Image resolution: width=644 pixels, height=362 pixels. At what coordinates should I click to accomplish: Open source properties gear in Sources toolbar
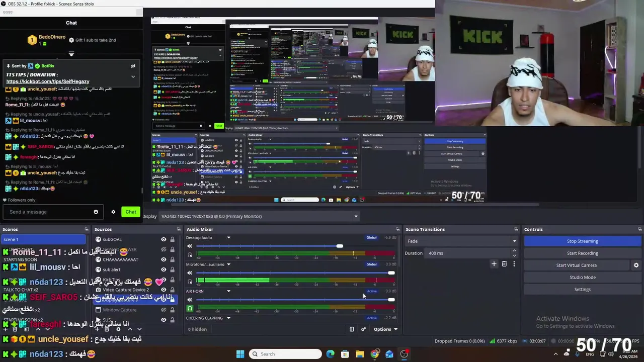pyautogui.click(x=118, y=329)
